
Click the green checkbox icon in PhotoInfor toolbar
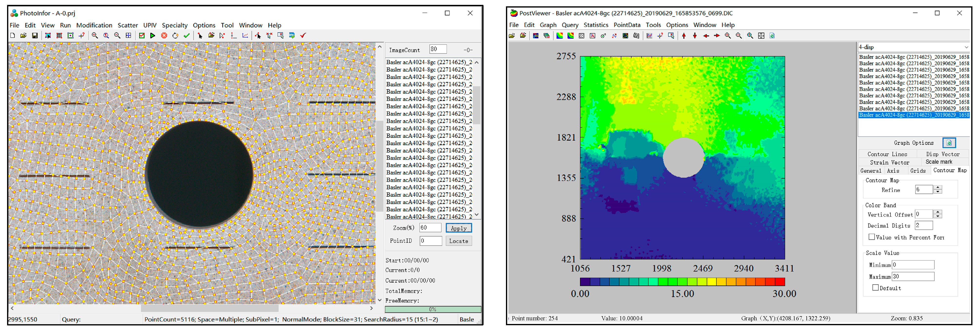click(x=142, y=36)
